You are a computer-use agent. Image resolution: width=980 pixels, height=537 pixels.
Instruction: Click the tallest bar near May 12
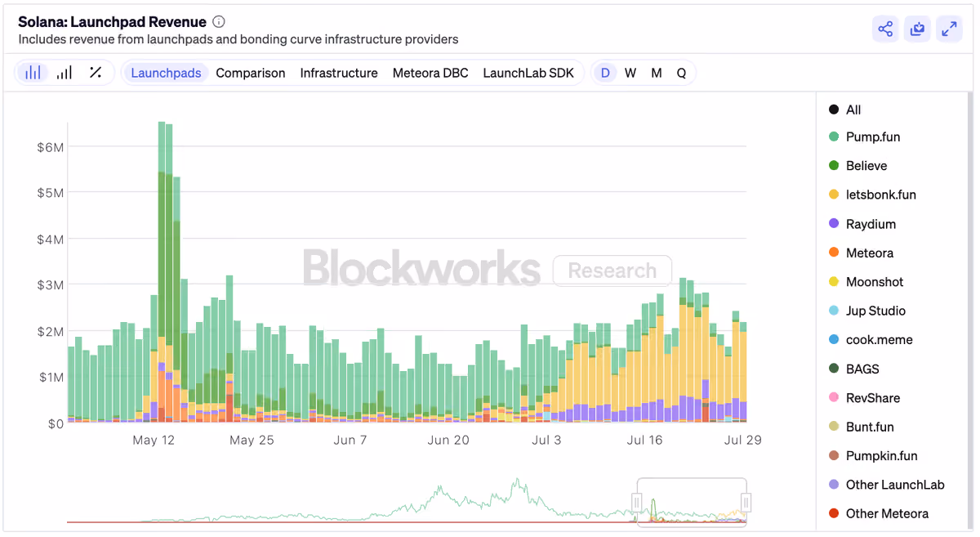[162, 272]
